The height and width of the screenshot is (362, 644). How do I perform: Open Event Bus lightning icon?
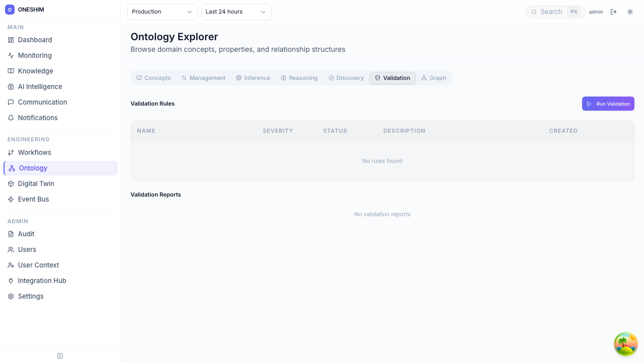(11, 200)
